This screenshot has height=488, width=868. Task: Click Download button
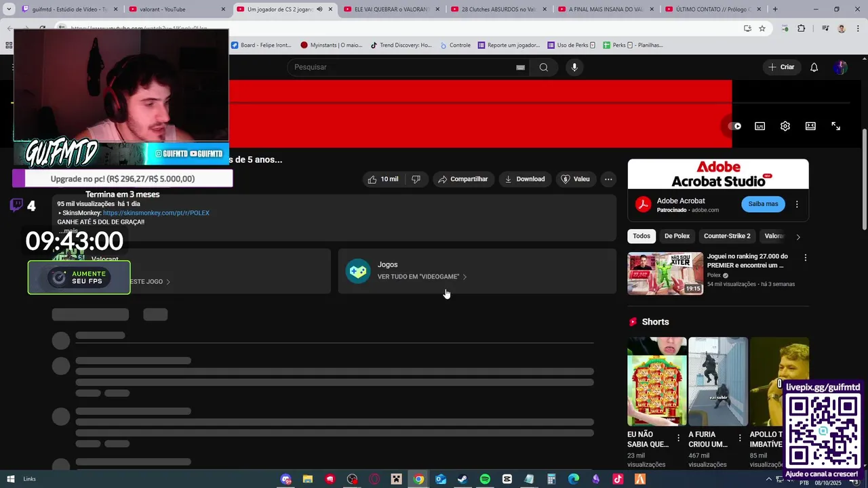pos(525,179)
